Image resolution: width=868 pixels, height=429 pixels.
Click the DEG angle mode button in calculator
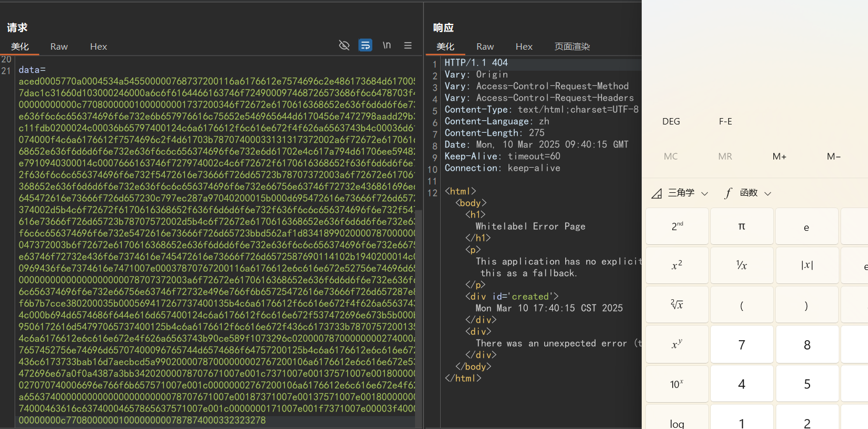[671, 122]
